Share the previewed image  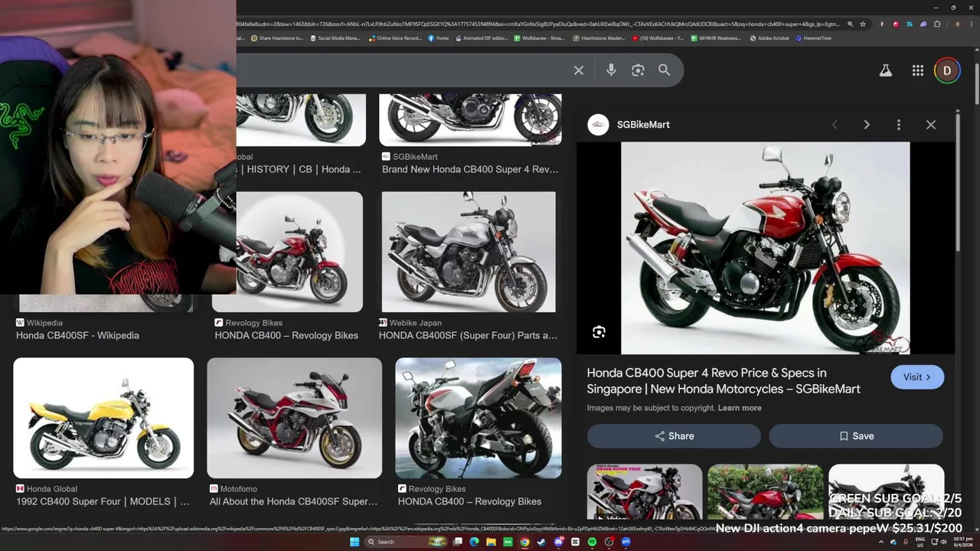tap(674, 436)
